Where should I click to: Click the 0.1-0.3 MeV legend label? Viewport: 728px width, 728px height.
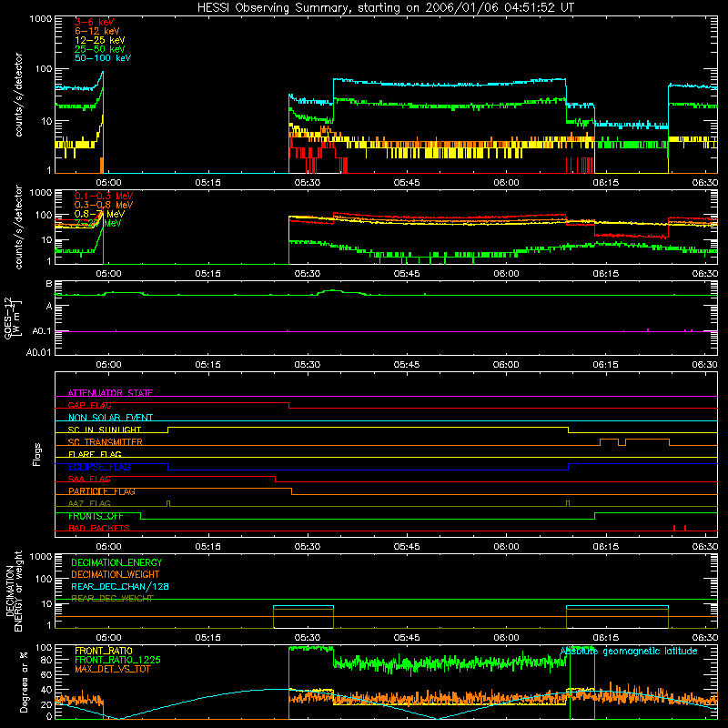104,196
